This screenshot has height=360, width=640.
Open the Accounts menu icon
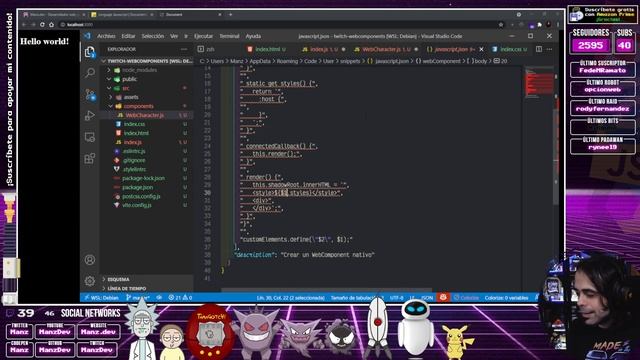[90, 260]
